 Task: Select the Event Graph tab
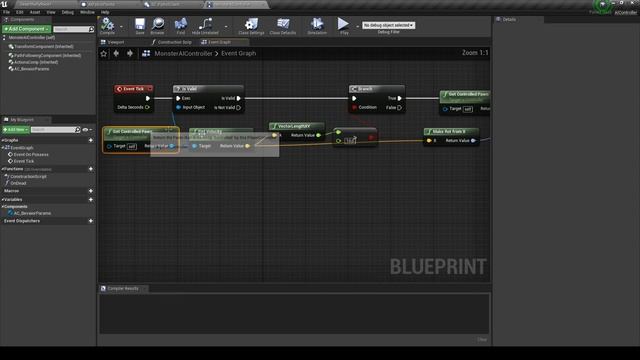(220, 42)
